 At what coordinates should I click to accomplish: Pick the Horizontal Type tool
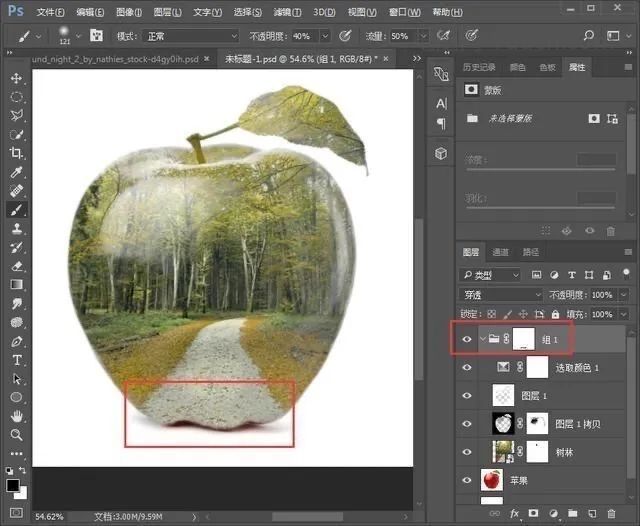click(x=16, y=360)
